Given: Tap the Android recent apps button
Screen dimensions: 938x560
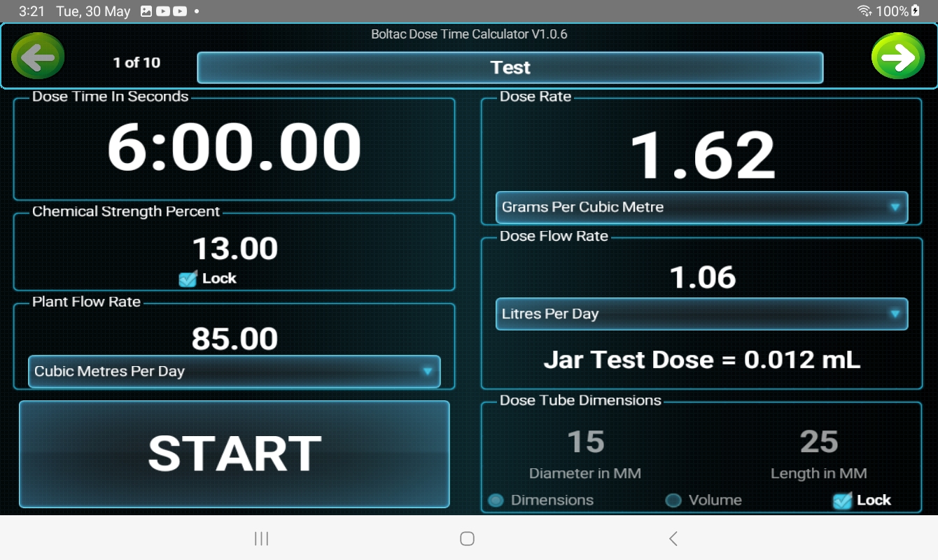Looking at the screenshot, I should pyautogui.click(x=261, y=538).
